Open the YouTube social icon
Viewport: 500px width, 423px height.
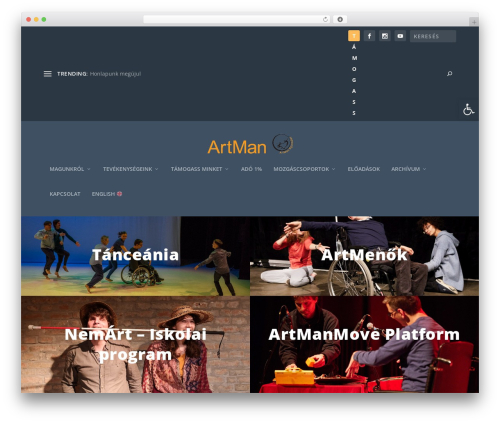(400, 36)
